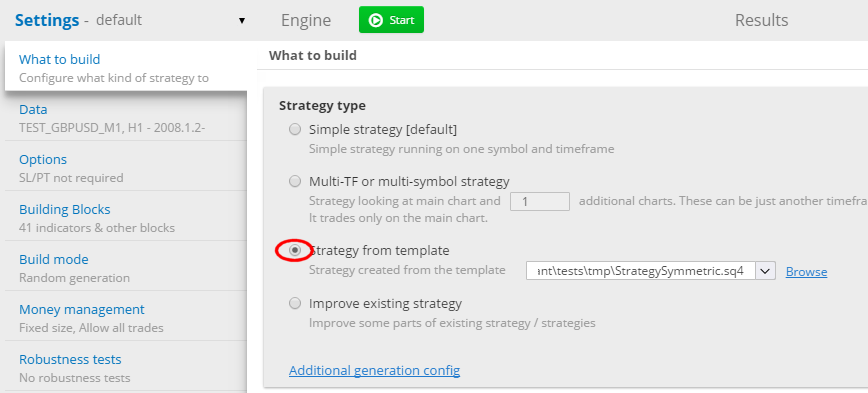Click the Results heading
Viewport: 868px width, 393px height.
(761, 20)
